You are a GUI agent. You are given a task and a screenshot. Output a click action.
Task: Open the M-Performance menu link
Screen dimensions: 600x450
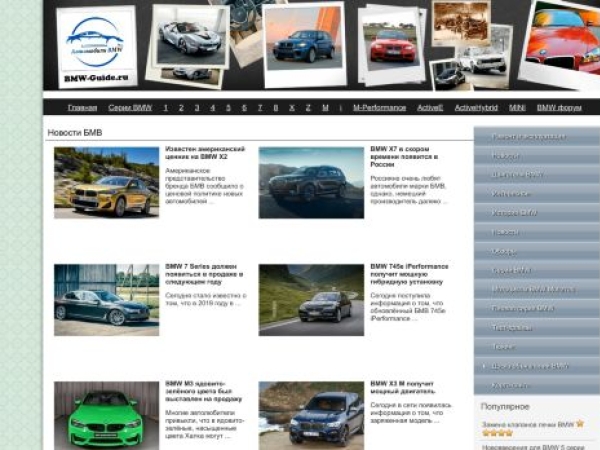[x=379, y=108]
